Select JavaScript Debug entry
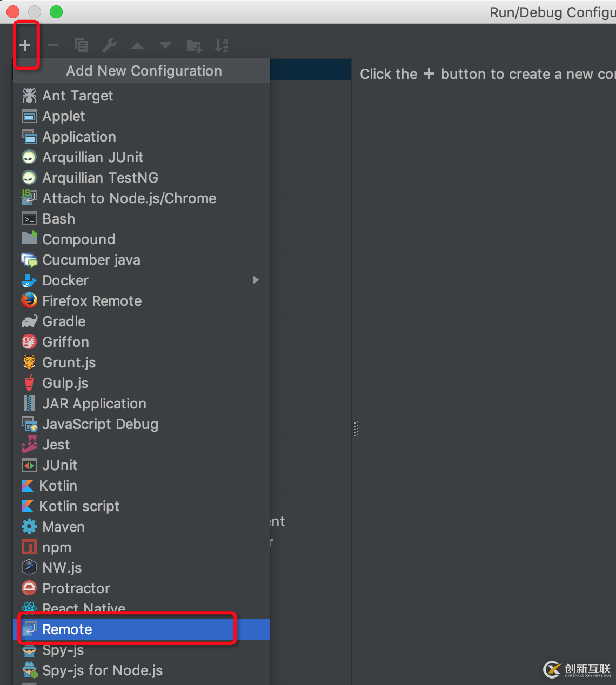The height and width of the screenshot is (685, 616). click(x=142, y=424)
